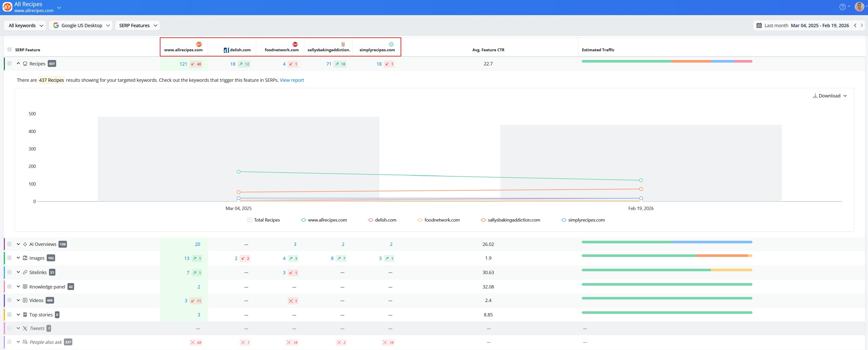Check the Top stories row checkbox
868x350 pixels.
click(x=9, y=314)
